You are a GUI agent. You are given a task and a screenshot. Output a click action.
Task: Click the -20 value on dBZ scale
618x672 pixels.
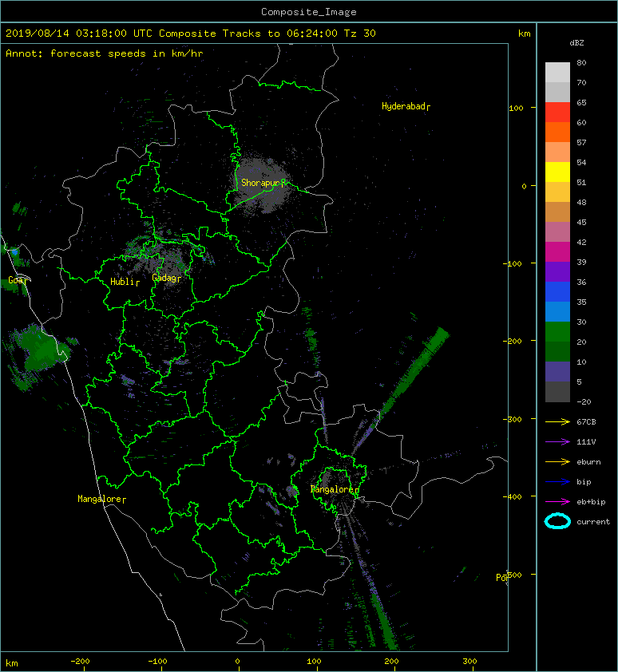[x=584, y=402]
